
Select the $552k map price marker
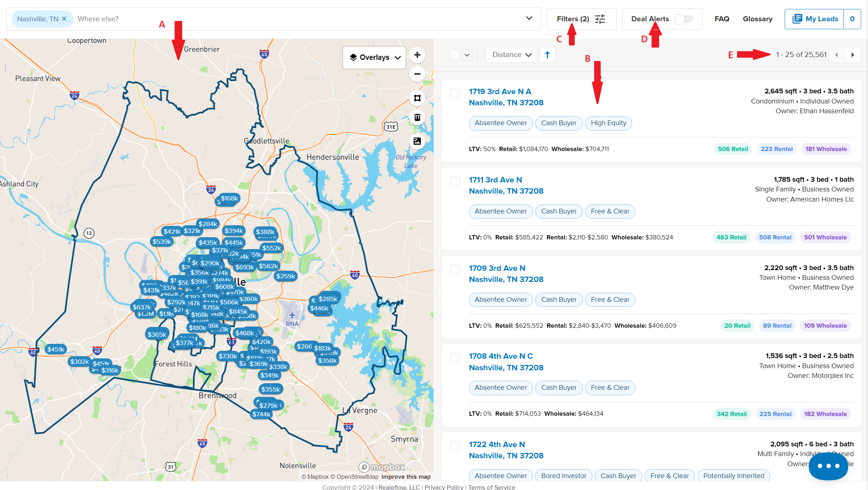pyautogui.click(x=271, y=248)
